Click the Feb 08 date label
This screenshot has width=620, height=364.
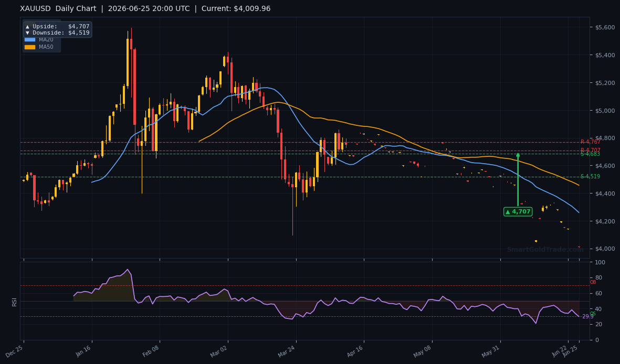click(x=150, y=351)
